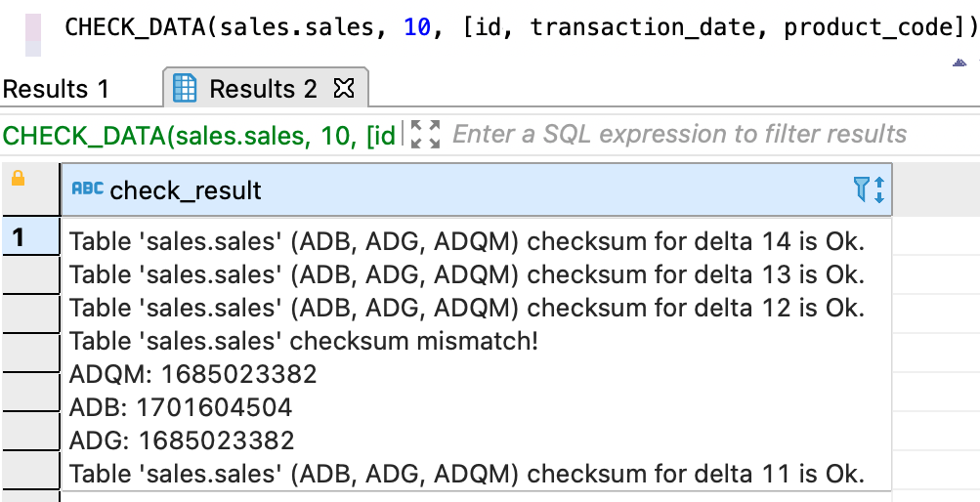Click the delta 14 checksum Ok line
Image resolution: width=980 pixels, height=502 pixels.
pyautogui.click(x=467, y=241)
